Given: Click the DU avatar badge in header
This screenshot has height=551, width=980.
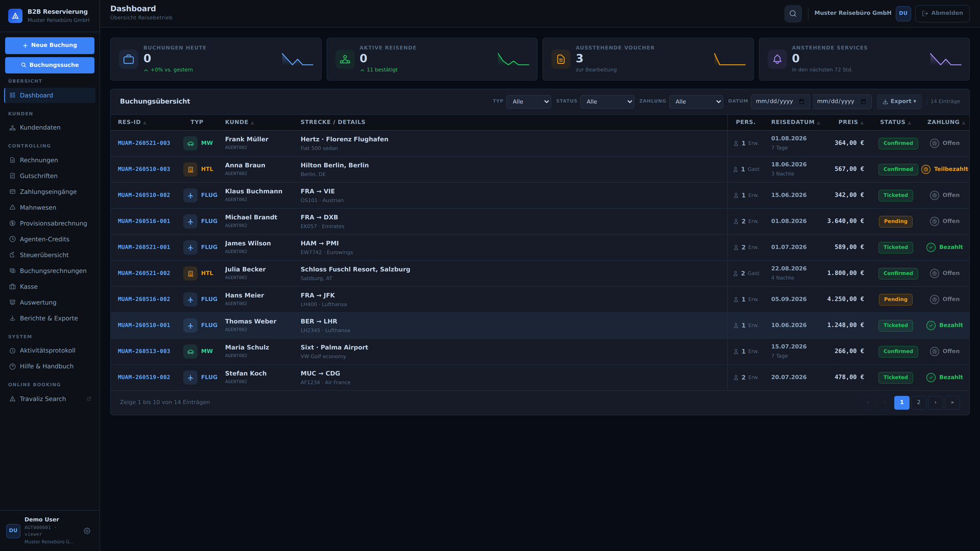Looking at the screenshot, I should click(x=903, y=13).
